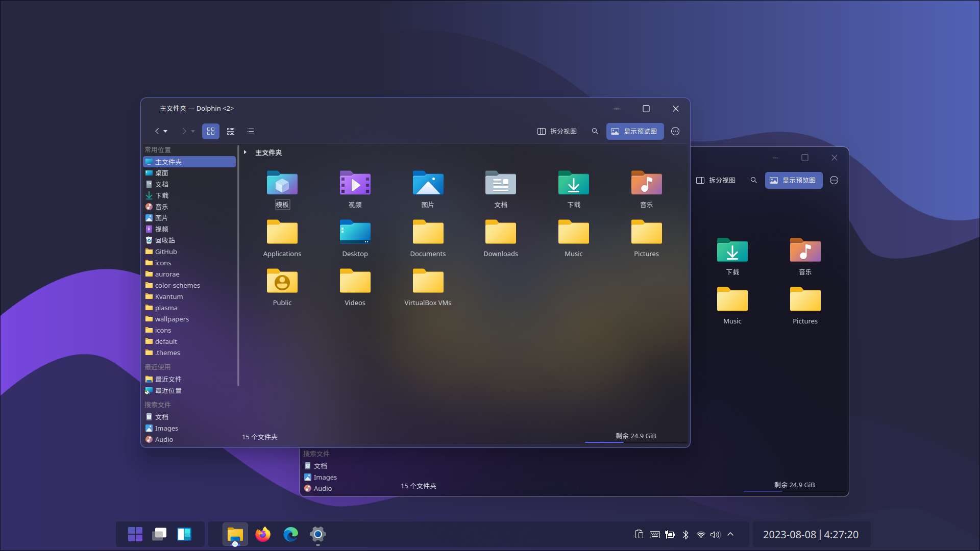Switch to compact view mode
The height and width of the screenshot is (551, 980).
coord(231,131)
